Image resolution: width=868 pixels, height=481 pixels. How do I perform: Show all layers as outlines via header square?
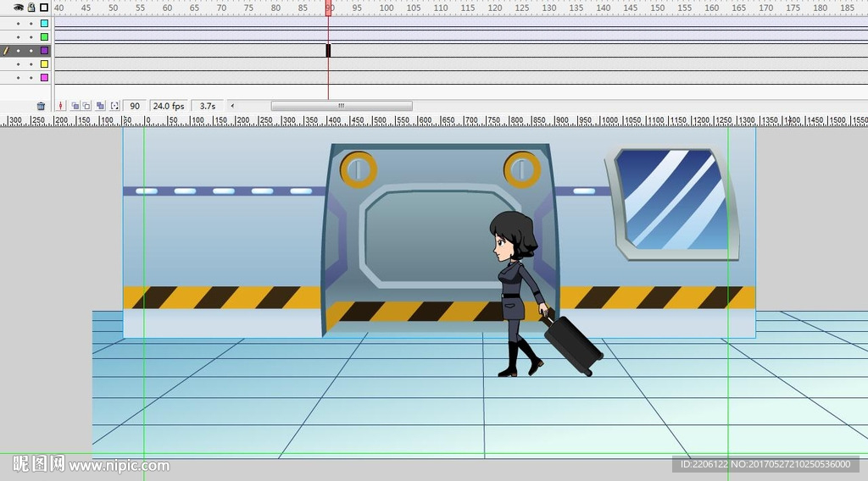(x=44, y=8)
